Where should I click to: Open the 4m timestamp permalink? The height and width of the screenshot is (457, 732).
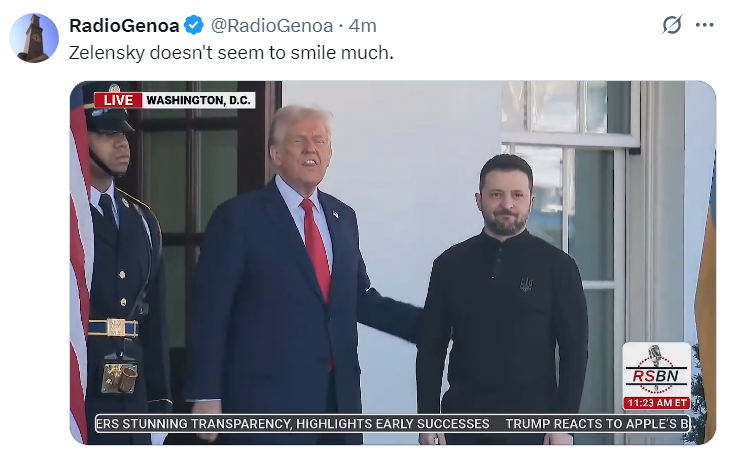pyautogui.click(x=362, y=26)
